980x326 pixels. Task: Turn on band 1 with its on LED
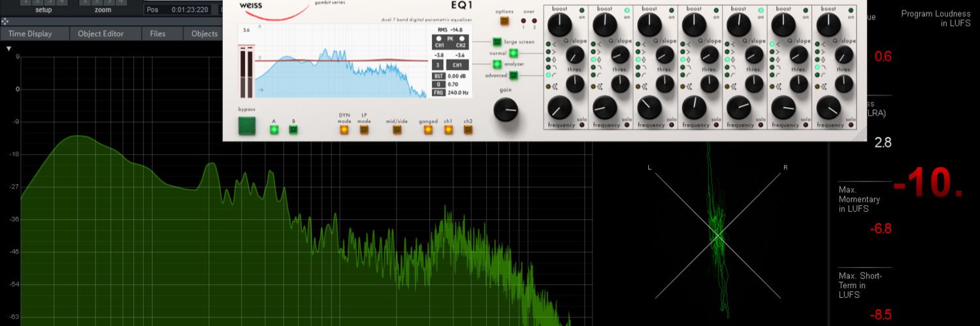click(582, 11)
